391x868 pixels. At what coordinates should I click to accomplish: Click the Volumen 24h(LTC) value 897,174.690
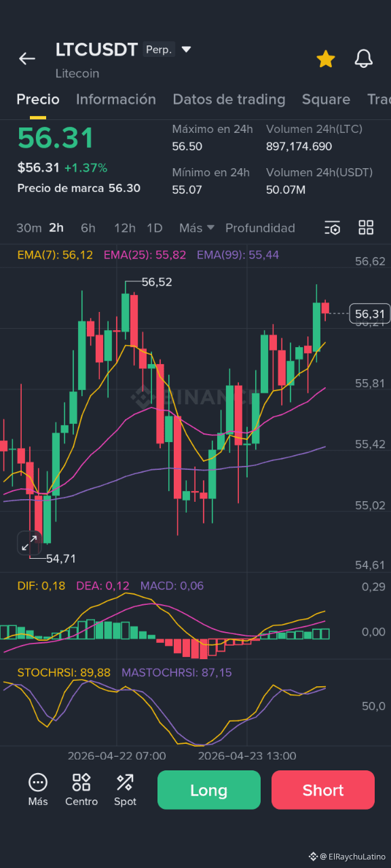click(299, 146)
